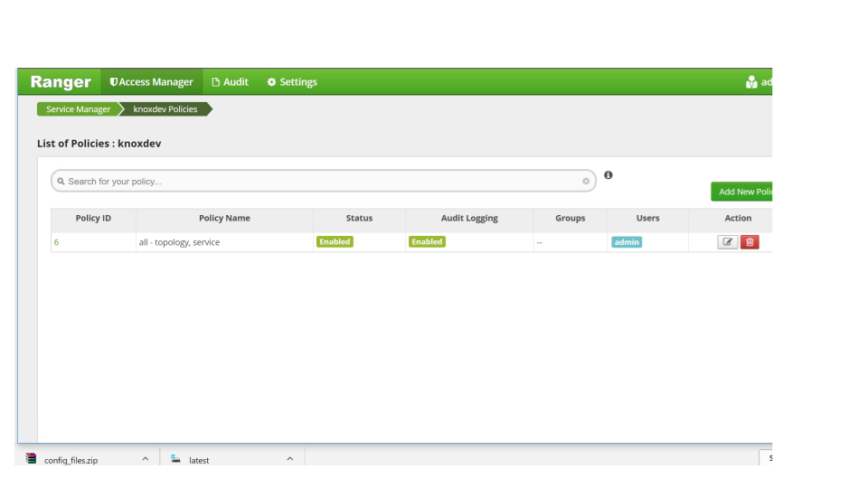
Task: Open the Audit tab
Action: 230,82
